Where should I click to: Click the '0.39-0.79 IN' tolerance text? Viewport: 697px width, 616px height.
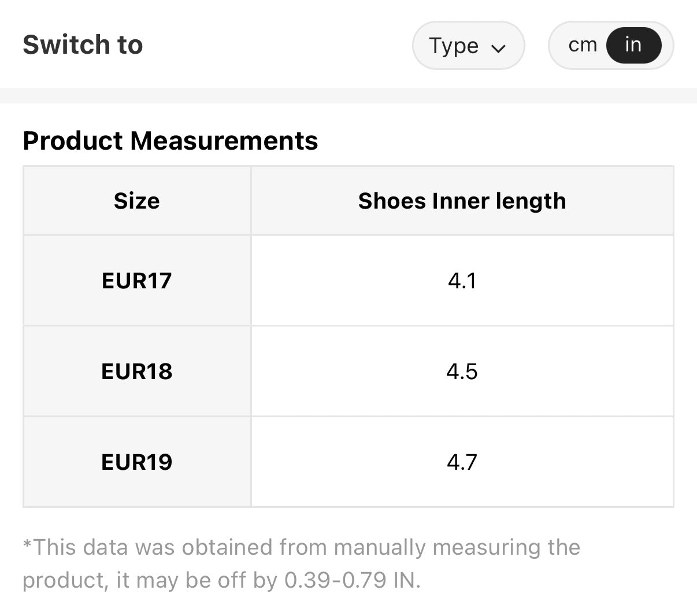tap(352, 580)
